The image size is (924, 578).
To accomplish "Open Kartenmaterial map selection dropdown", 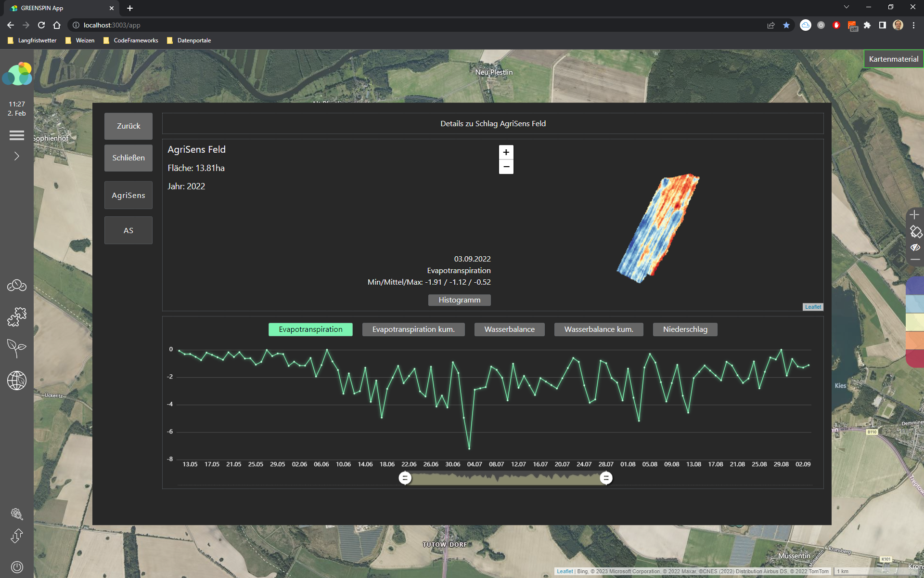I will point(893,59).
